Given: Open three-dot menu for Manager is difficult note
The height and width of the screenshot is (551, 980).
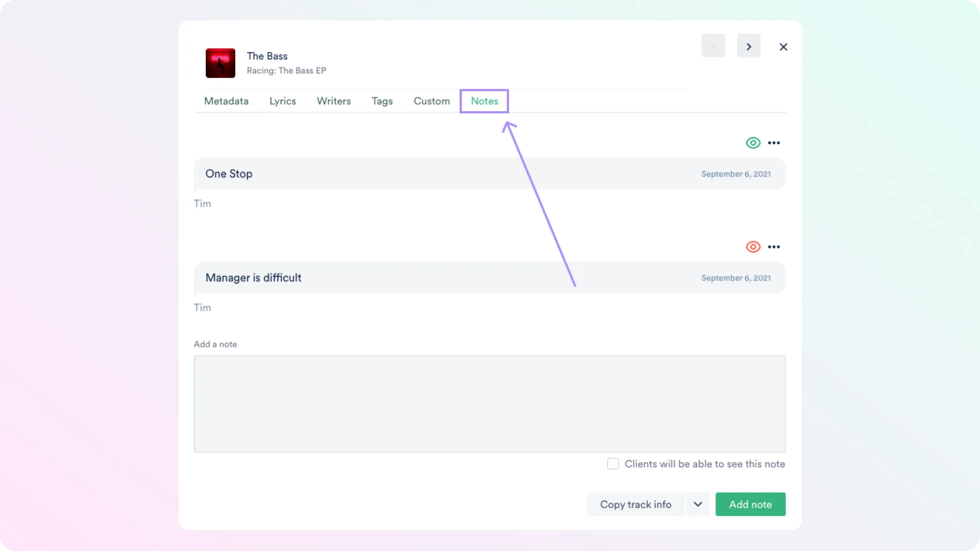Looking at the screenshot, I should (x=774, y=247).
